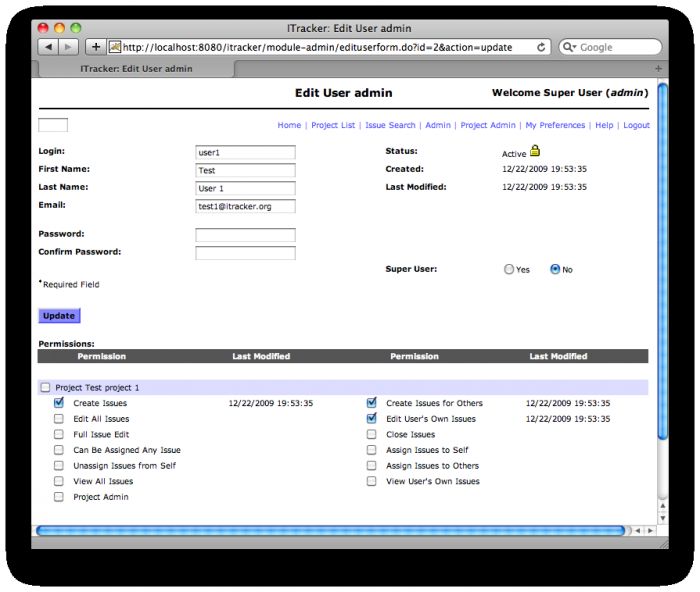Select the ITracker: Edit User admin tab
This screenshot has width=700, height=592.
click(x=136, y=69)
